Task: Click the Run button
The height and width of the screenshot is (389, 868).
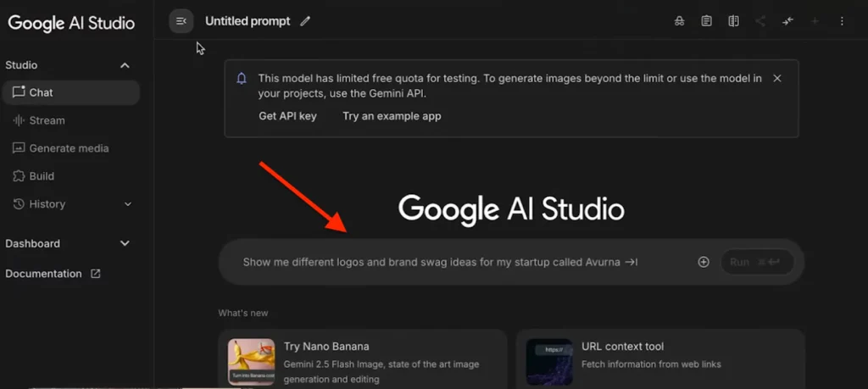Action: 757,262
